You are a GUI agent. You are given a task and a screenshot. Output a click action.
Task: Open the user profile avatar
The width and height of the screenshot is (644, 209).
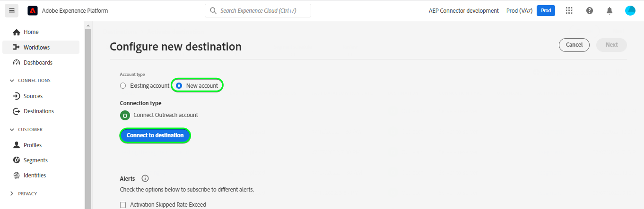tap(630, 10)
